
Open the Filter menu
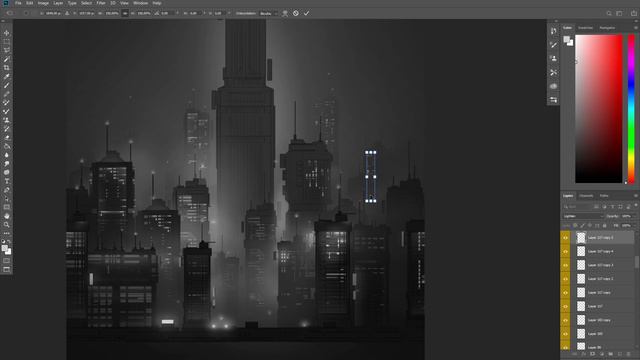tap(101, 3)
